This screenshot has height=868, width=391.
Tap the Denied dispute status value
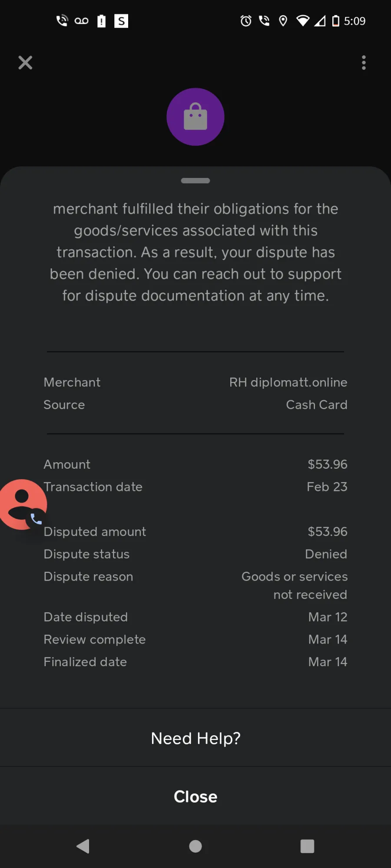coord(326,554)
